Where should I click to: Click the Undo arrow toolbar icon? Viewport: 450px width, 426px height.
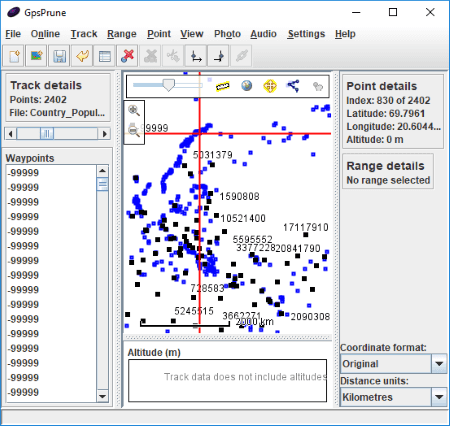tap(82, 56)
